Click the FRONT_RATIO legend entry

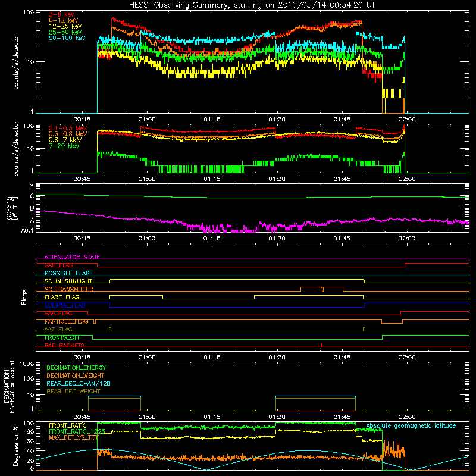coord(67,425)
